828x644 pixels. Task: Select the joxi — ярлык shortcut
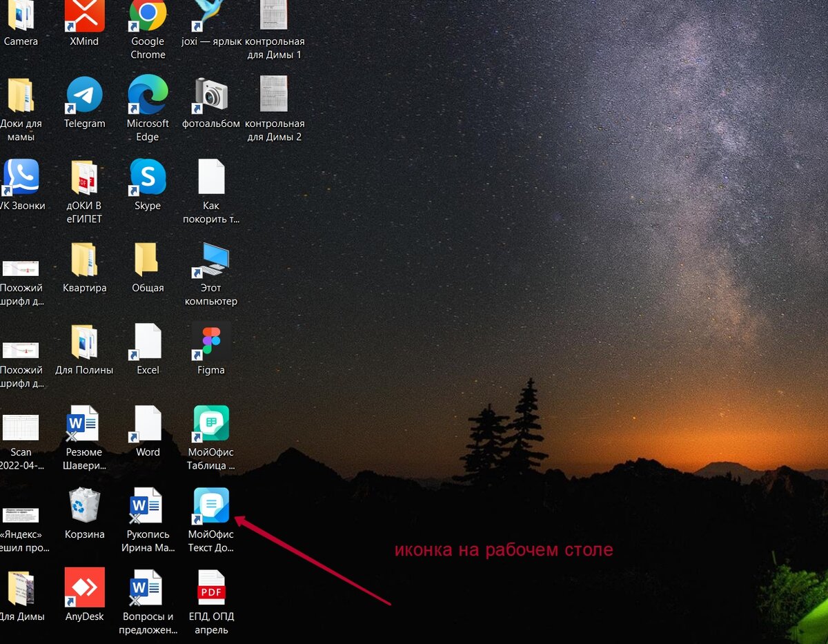(210, 15)
